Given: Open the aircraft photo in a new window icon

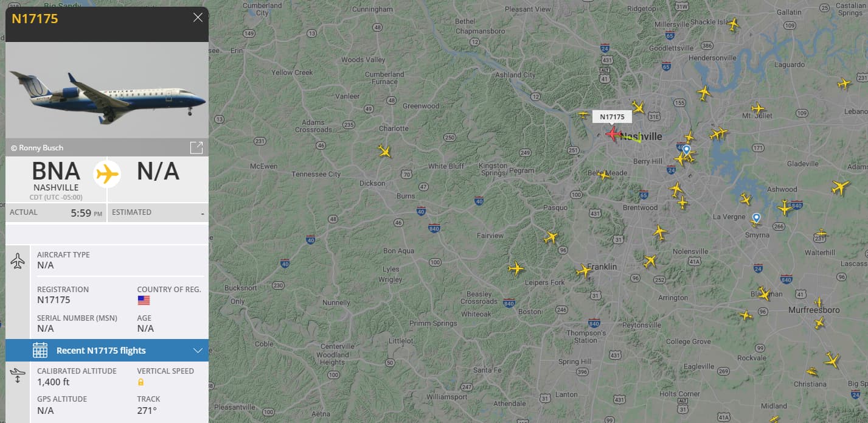Looking at the screenshot, I should (196, 148).
